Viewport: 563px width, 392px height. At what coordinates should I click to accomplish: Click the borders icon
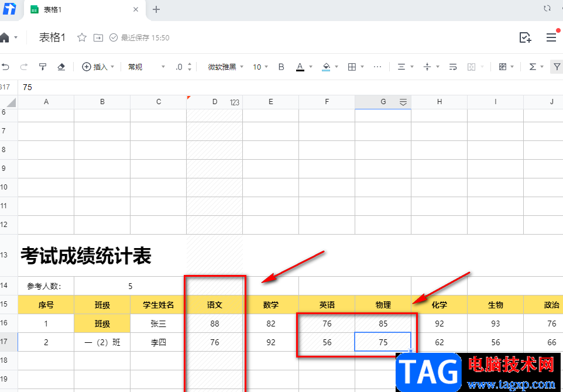(x=352, y=67)
